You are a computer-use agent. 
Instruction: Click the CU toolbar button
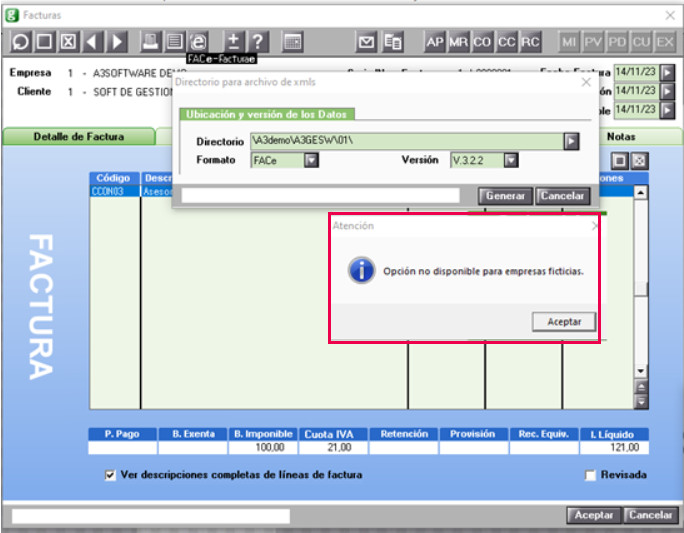click(x=641, y=42)
